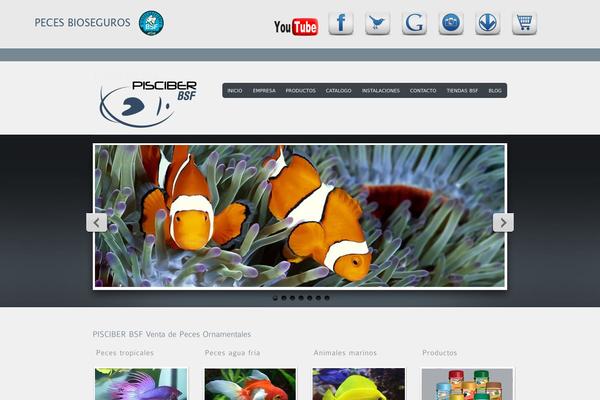
Task: Open the YouTube channel icon
Action: click(x=296, y=26)
